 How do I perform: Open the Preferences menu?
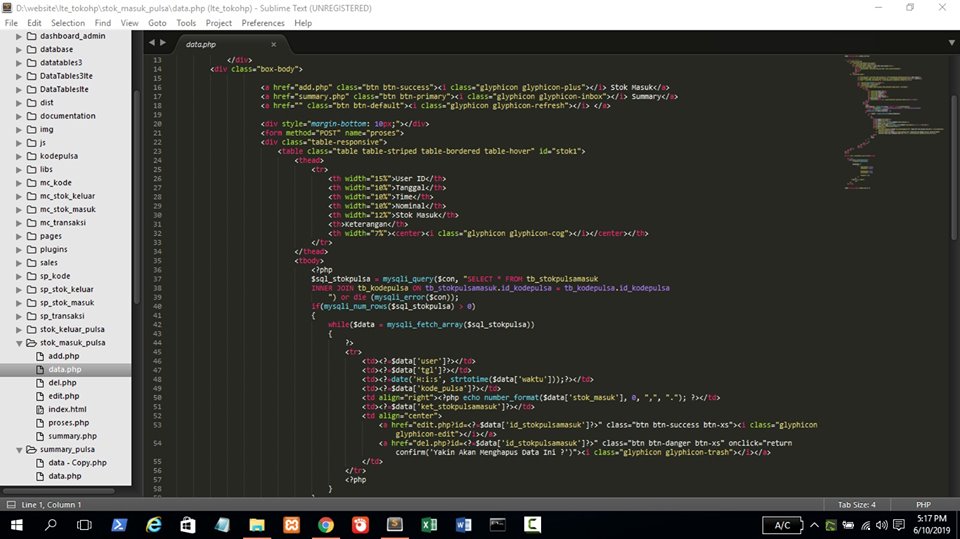[x=262, y=22]
